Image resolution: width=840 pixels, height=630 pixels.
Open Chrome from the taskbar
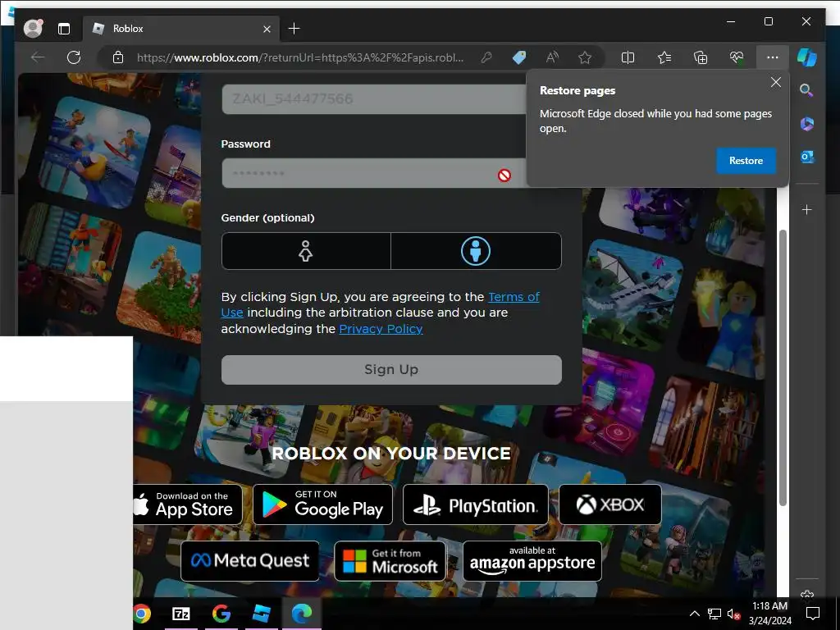coord(142,614)
